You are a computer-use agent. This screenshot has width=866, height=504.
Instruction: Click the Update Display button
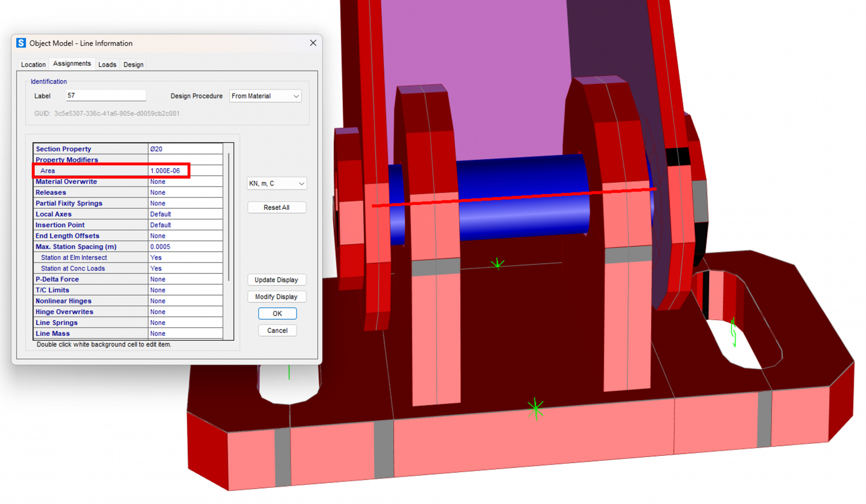point(277,280)
